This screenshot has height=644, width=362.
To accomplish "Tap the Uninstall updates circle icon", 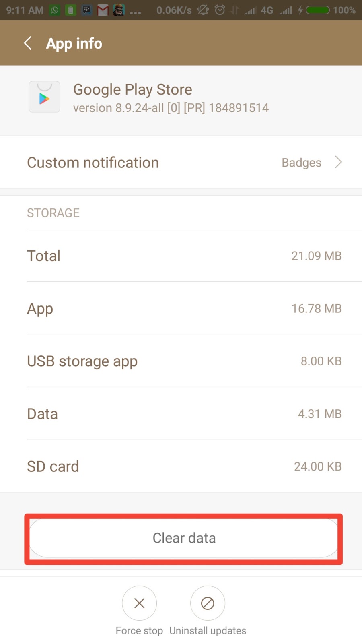I will pos(208,603).
